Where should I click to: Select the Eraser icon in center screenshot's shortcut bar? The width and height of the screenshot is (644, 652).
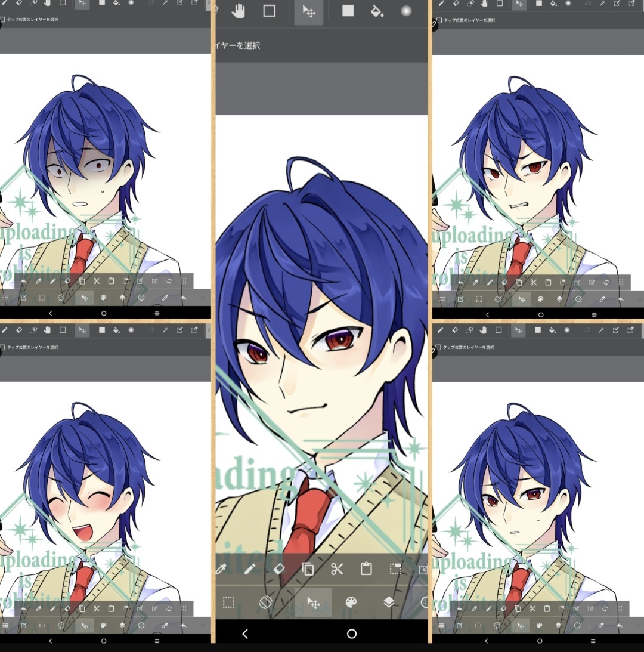(279, 568)
